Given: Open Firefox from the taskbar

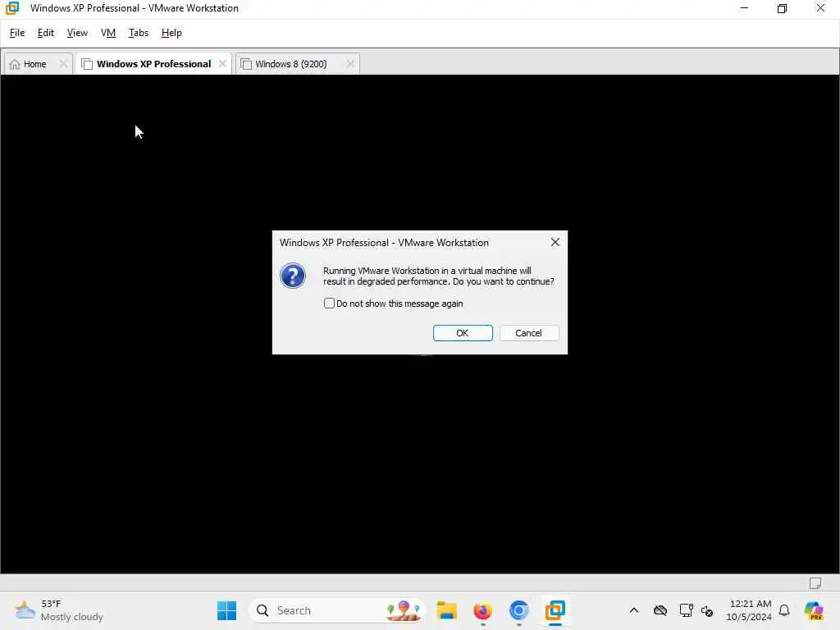Looking at the screenshot, I should (482, 610).
